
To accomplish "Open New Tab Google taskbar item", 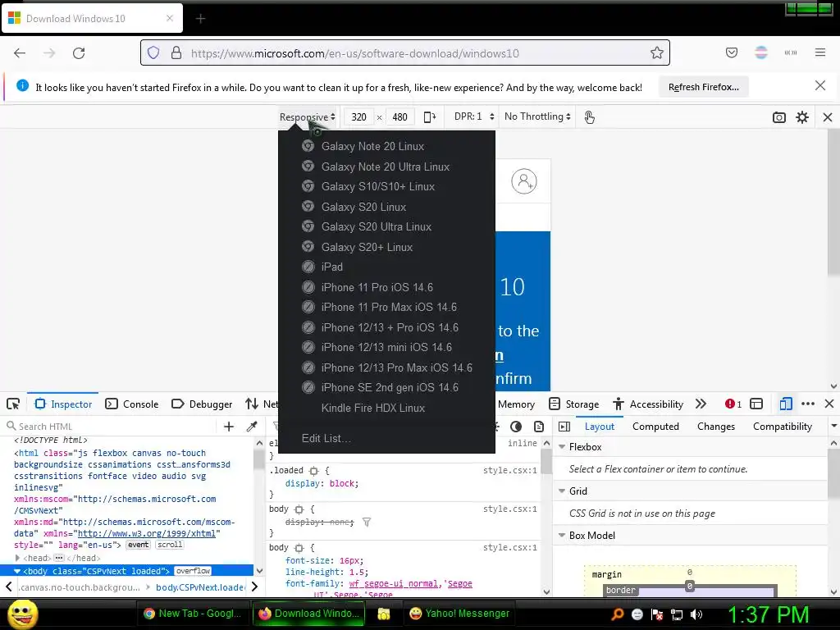I will click(194, 614).
